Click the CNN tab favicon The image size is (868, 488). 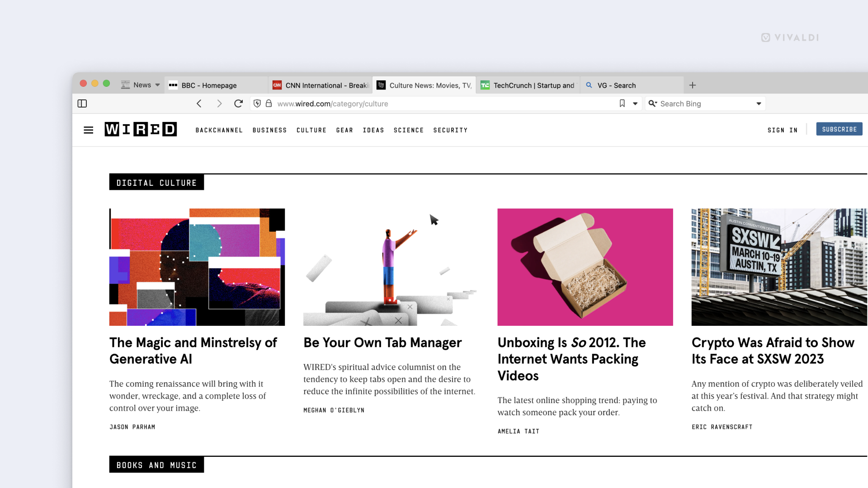[x=277, y=85]
